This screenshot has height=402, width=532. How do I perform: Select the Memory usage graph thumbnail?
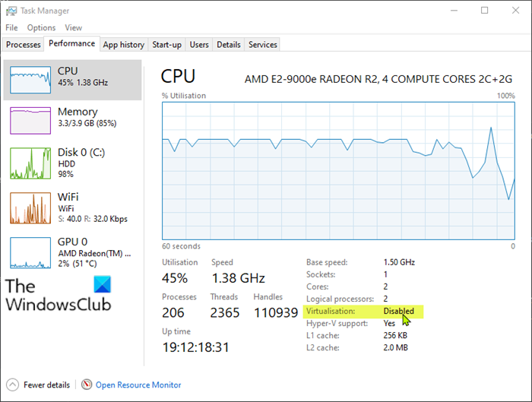[30, 120]
